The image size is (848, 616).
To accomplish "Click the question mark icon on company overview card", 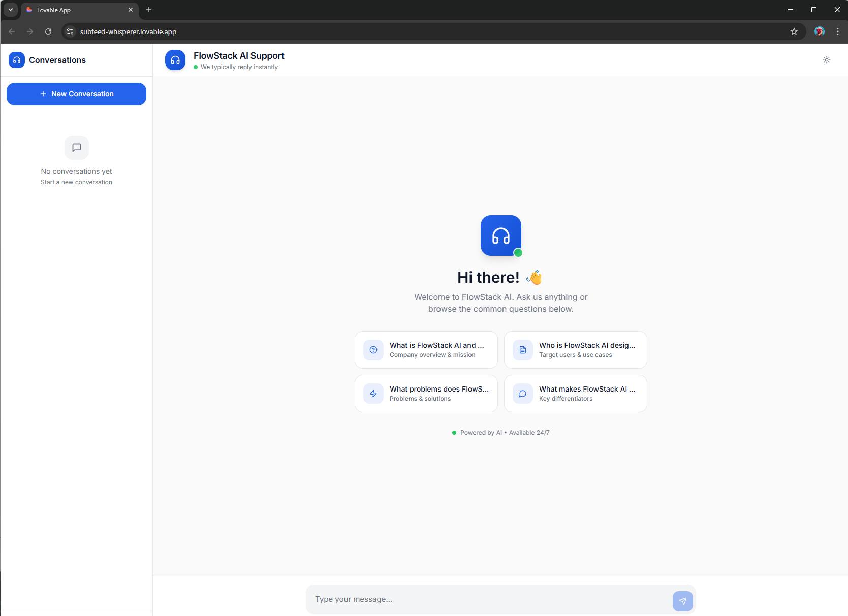I will click(373, 350).
